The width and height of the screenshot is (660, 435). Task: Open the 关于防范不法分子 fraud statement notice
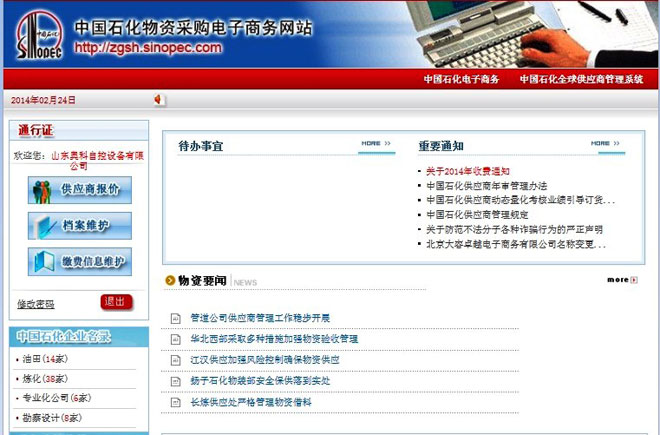point(514,230)
